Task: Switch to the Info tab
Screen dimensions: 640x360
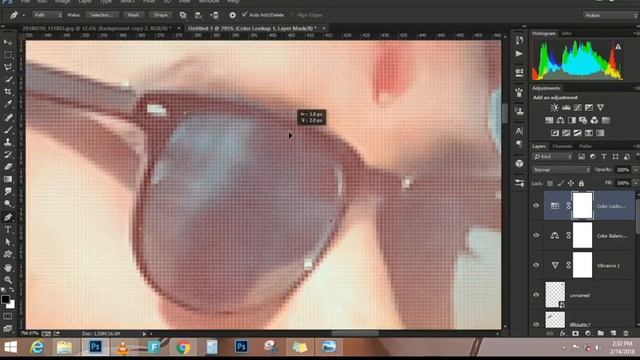Action: (x=567, y=33)
